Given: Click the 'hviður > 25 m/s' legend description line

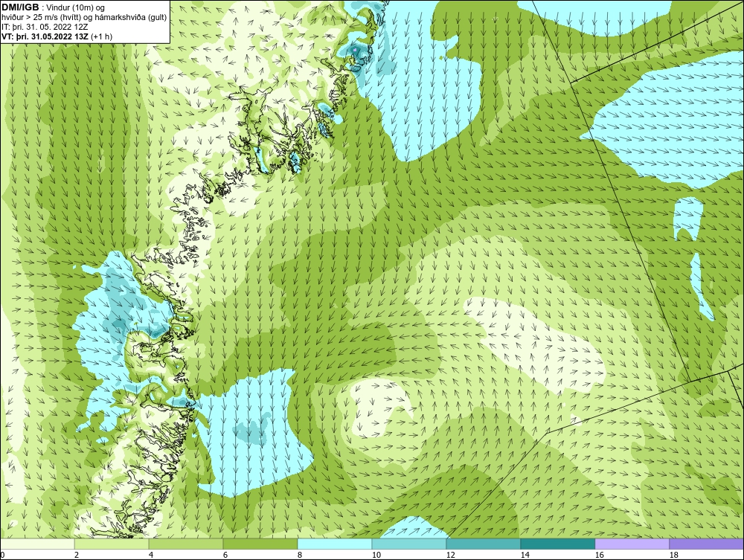Looking at the screenshot, I should tap(84, 18).
